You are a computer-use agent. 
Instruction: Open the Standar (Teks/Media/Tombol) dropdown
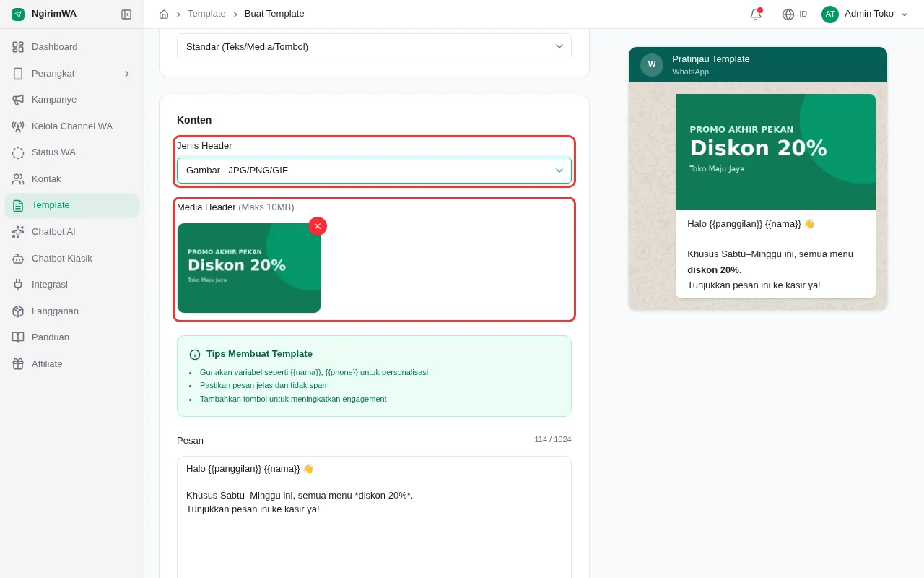point(374,46)
